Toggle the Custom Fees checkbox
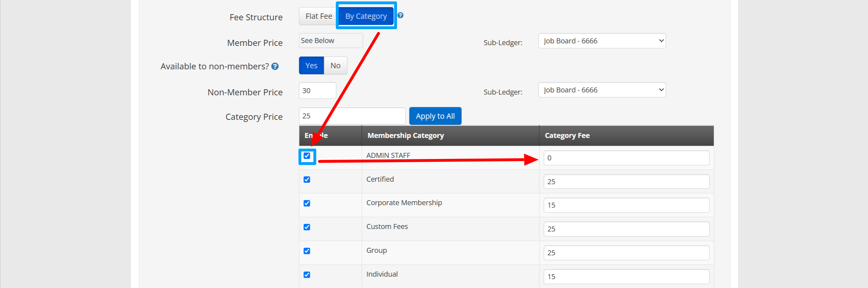This screenshot has width=868, height=288. tap(307, 227)
